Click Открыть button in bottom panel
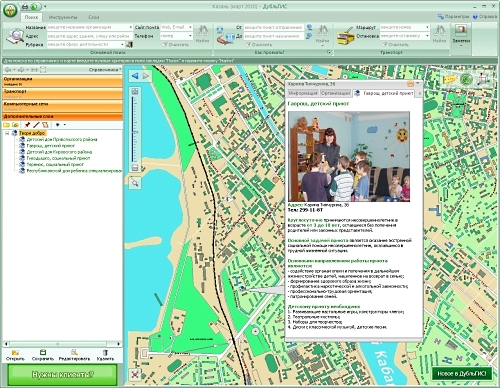Screen dimensions: 500x388 coord(15,355)
